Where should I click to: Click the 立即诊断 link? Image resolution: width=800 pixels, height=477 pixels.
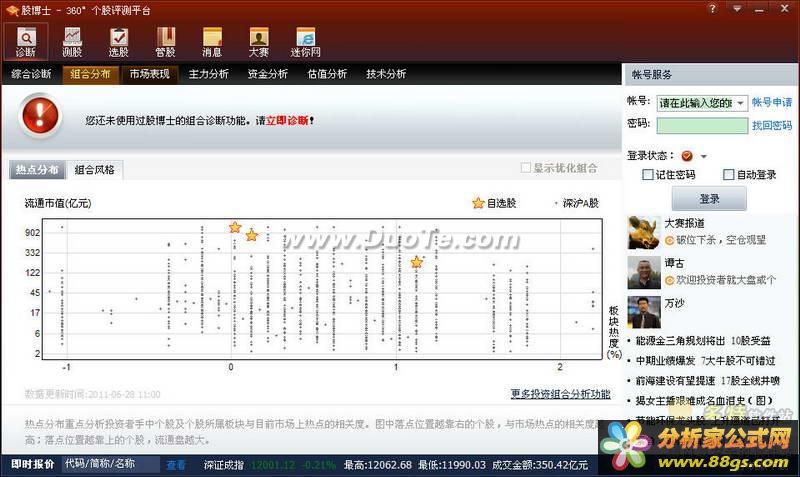click(x=287, y=121)
